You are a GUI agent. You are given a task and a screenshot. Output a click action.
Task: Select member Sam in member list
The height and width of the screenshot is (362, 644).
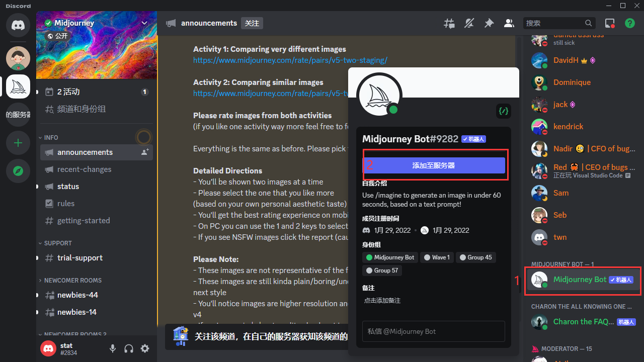pos(583,193)
